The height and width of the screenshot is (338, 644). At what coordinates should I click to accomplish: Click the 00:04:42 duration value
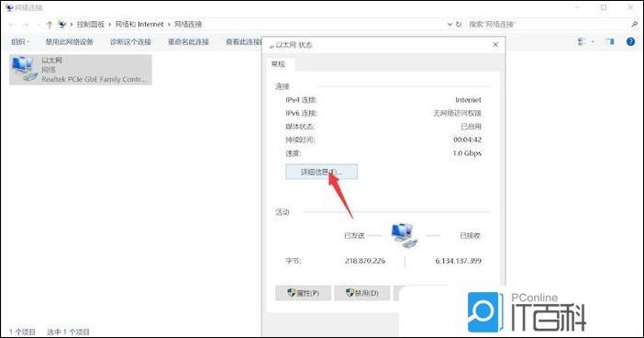coord(467,140)
